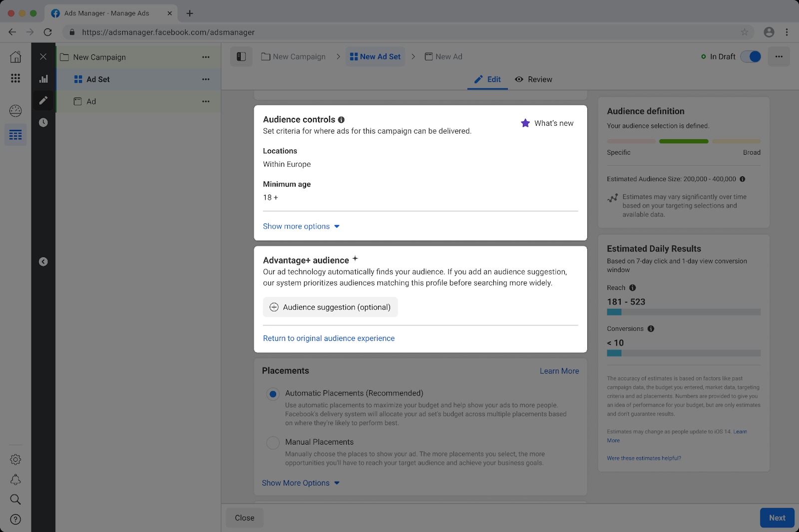Close the editing panel with X icon

[43, 57]
